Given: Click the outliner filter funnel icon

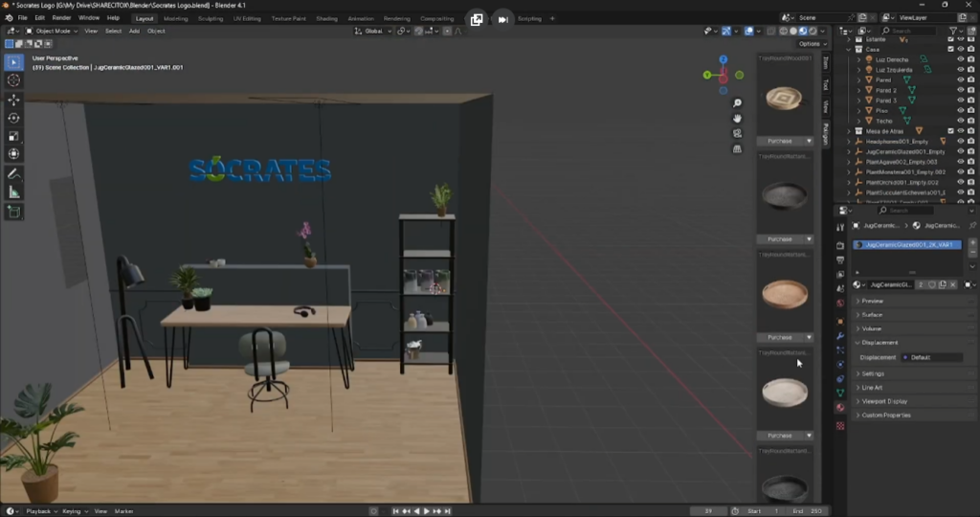Looking at the screenshot, I should click(953, 31).
